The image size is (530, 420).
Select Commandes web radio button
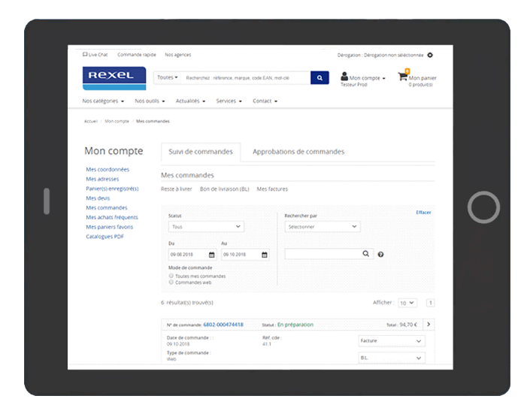(171, 283)
